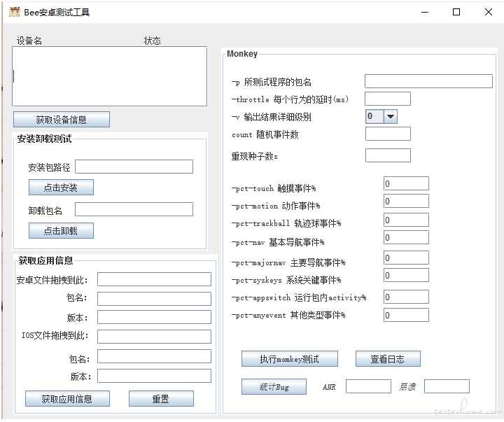Click the 获取应用信息 panel title
The width and height of the screenshot is (504, 422).
45,260
